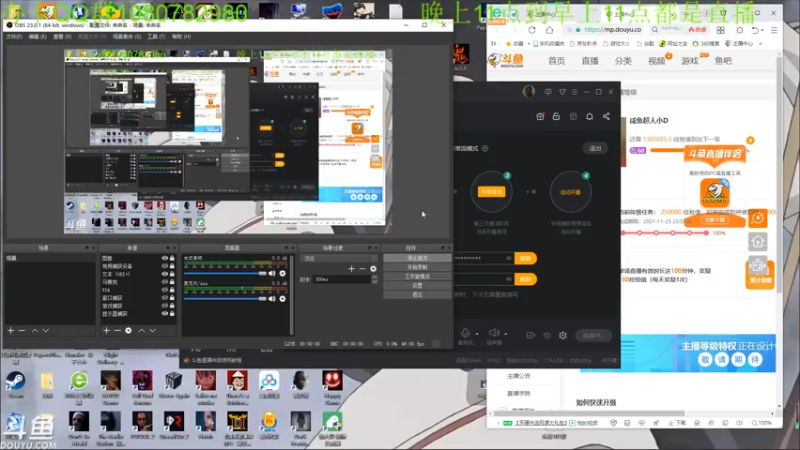Add a new source in OBS sources panel
The height and width of the screenshot is (450, 800).
click(106, 331)
